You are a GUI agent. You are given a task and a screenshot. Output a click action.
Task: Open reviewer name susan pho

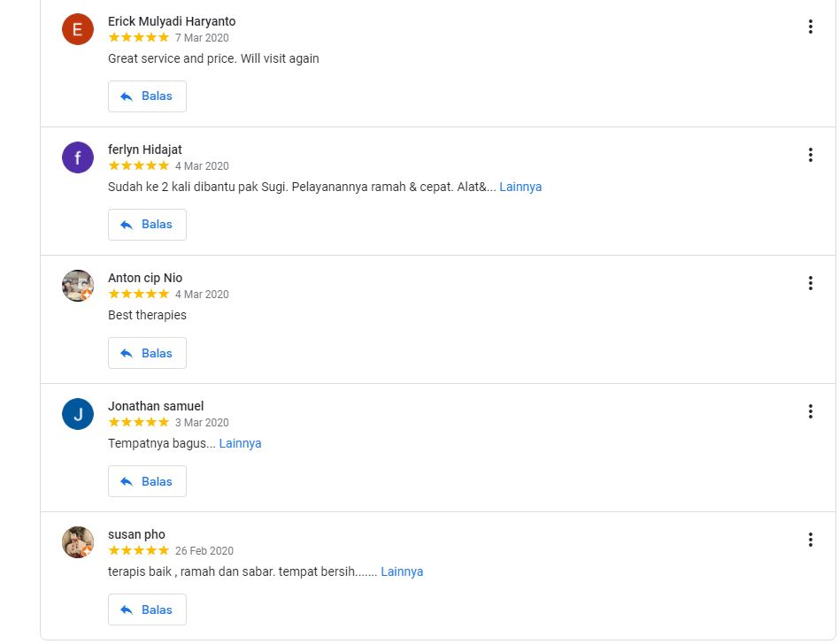coord(136,534)
